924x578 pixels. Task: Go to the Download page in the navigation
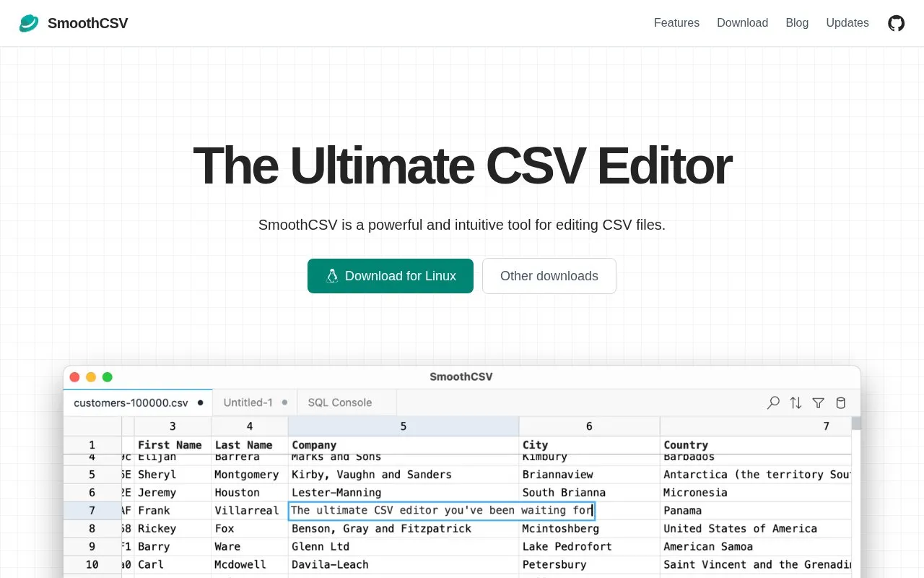click(742, 23)
